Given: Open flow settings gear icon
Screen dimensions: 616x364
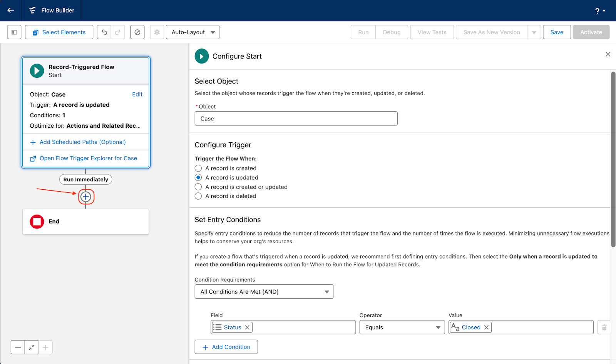Looking at the screenshot, I should click(157, 32).
